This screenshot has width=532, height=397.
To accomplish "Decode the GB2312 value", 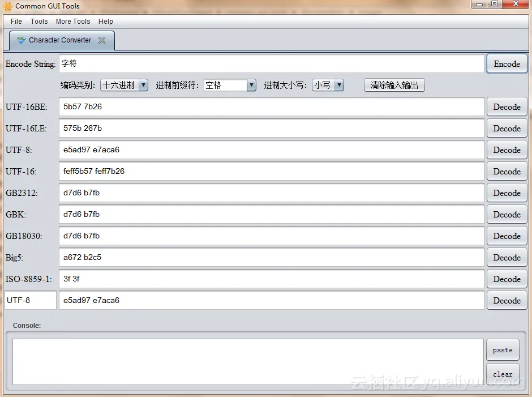I will [507, 193].
